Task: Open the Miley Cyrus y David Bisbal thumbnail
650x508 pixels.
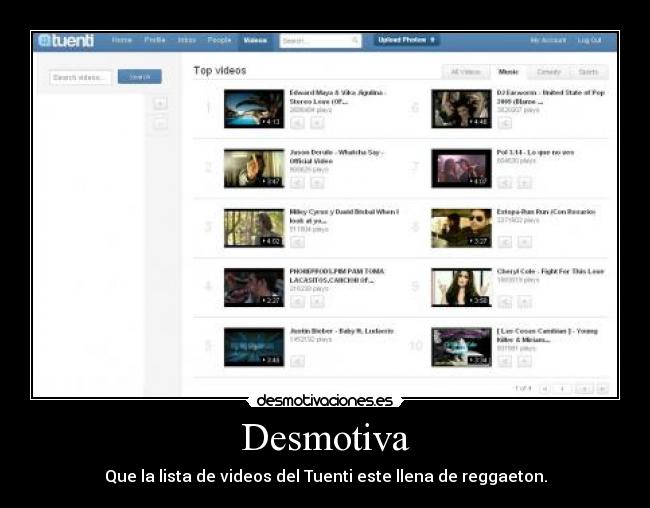Action: pos(254,228)
